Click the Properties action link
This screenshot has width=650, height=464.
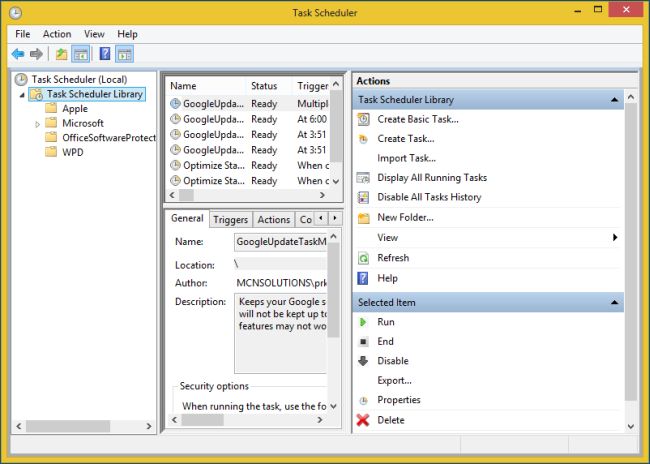399,400
